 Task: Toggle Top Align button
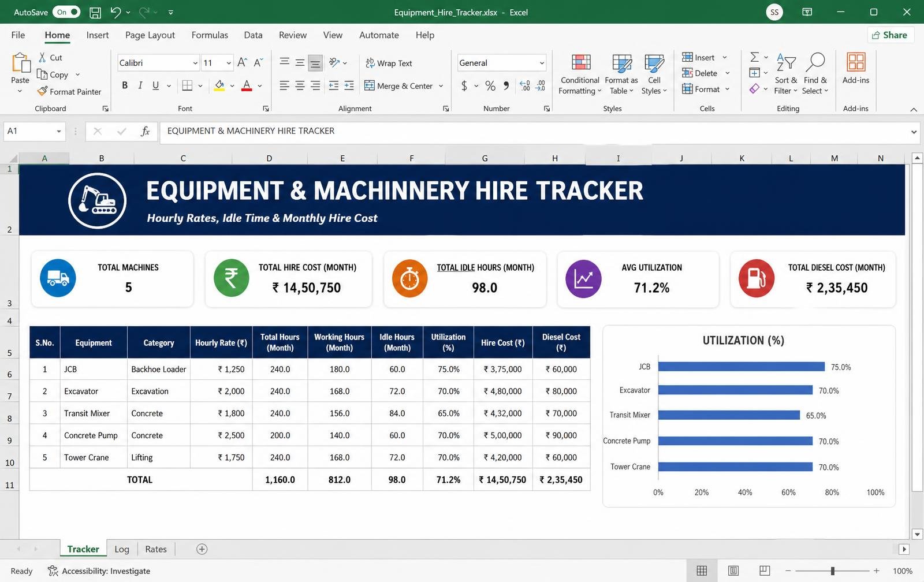[x=284, y=62]
